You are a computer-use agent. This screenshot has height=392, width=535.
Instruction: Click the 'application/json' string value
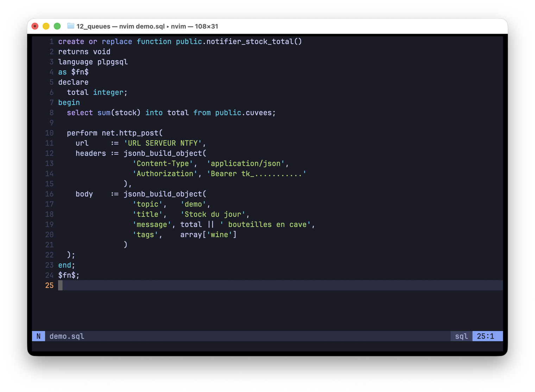point(245,164)
